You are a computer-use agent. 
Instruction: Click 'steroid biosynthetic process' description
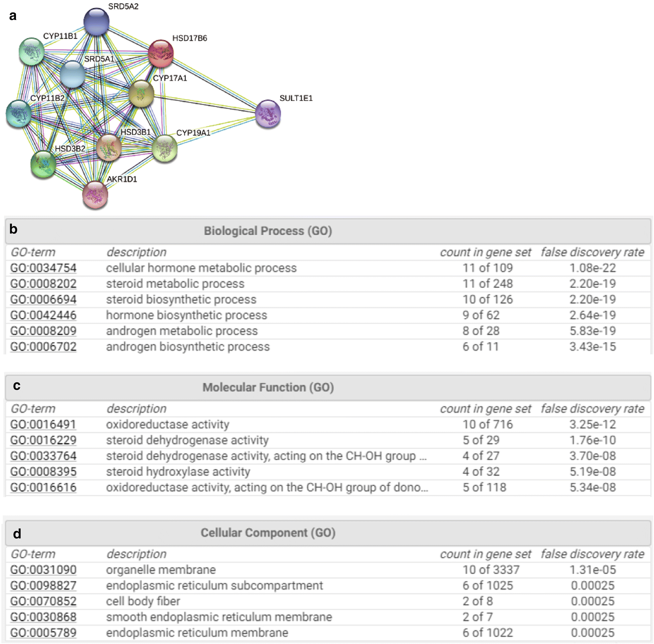coord(181,299)
